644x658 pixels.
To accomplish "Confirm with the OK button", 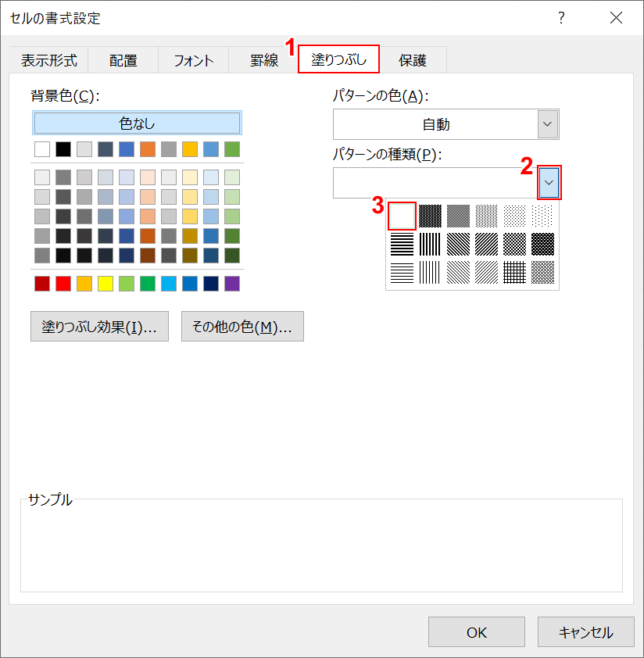I will point(477,632).
